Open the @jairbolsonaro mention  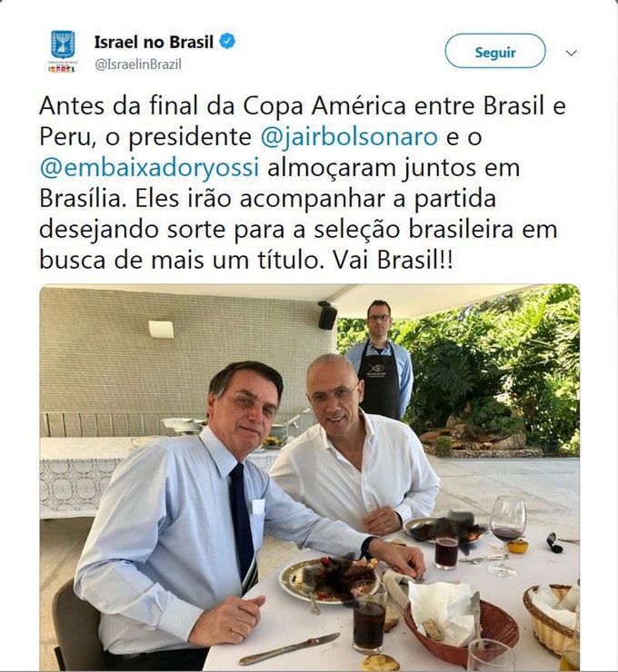[349, 137]
